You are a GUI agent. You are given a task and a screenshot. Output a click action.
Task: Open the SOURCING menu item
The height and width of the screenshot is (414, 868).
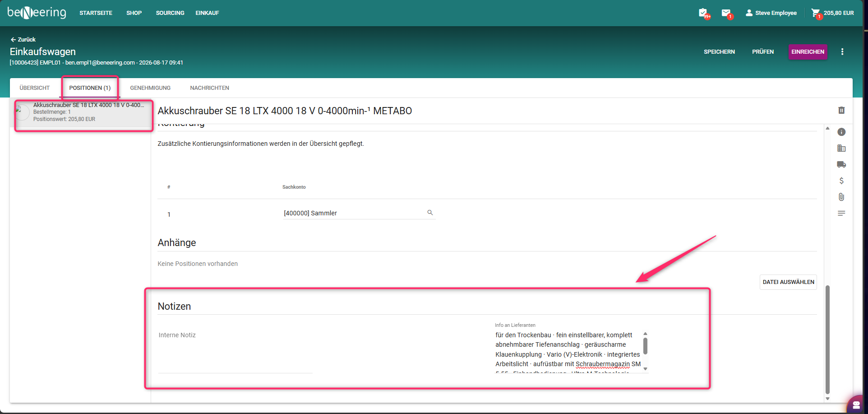170,13
